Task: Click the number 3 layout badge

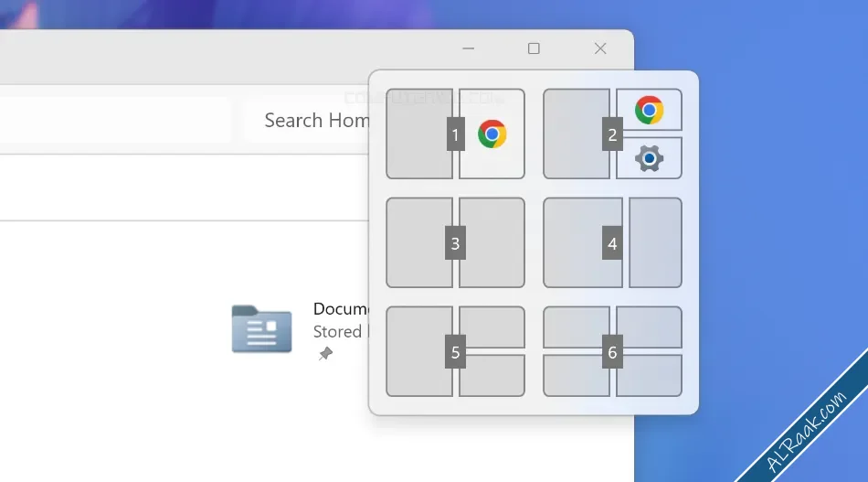Action: tap(456, 242)
